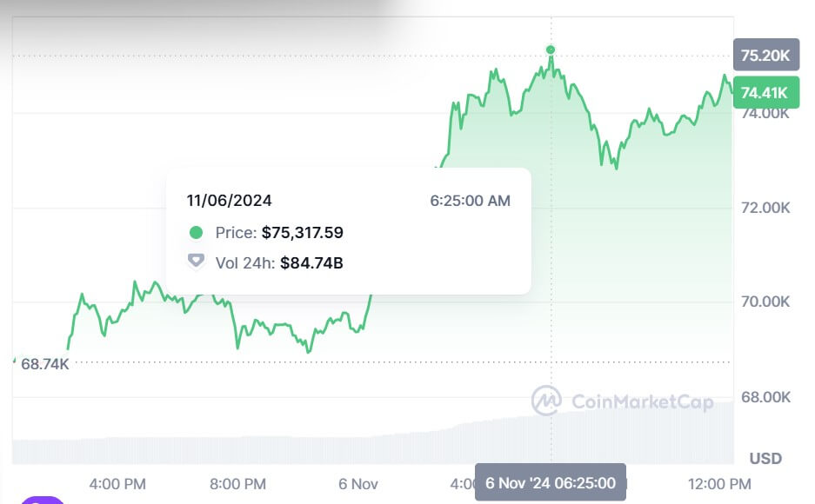Click the CoinMarketCap logo icon watermark
The image size is (815, 504).
(546, 401)
